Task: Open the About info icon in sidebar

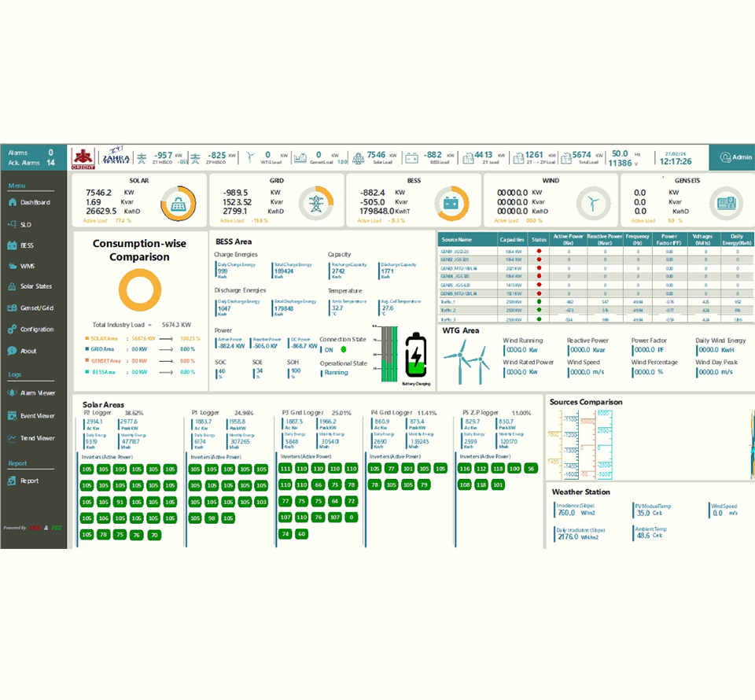Action: tap(12, 351)
